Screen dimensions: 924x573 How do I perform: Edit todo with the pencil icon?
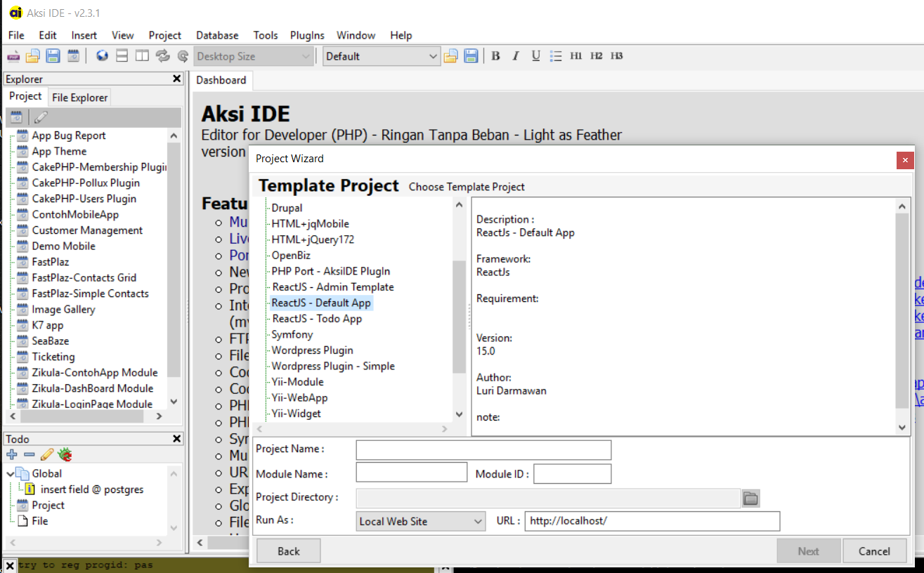[47, 454]
